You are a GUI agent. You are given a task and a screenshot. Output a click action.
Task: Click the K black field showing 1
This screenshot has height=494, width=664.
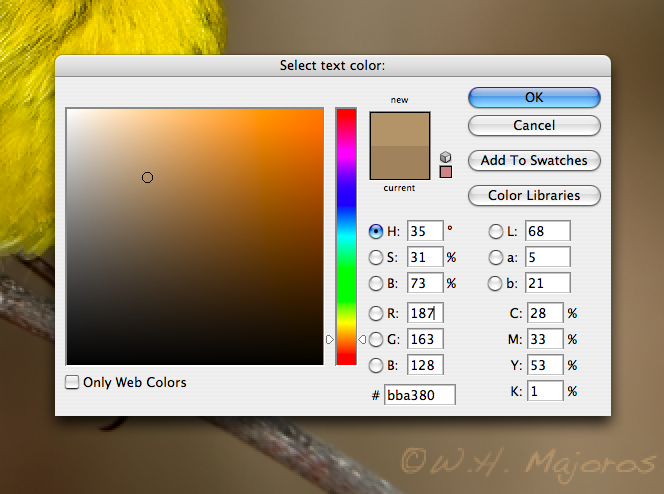click(x=545, y=392)
